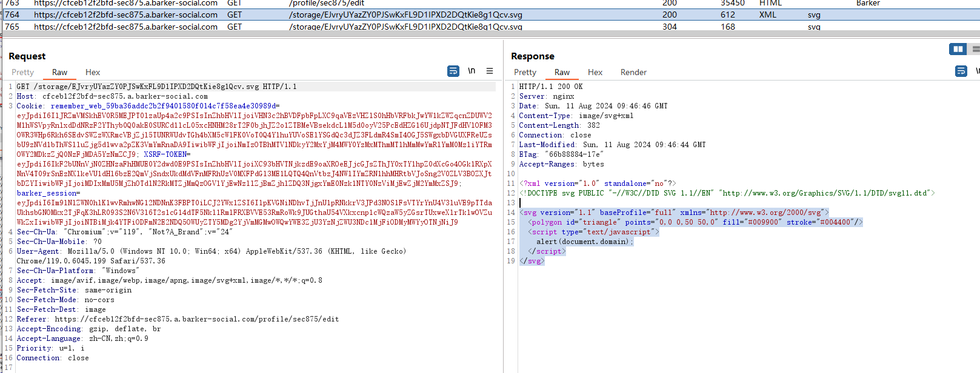
Task: Click the Sec-Ch-Ua header with Chromium value
Action: 124,232
